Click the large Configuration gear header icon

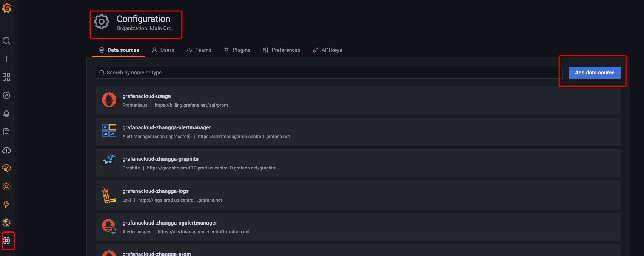(102, 22)
